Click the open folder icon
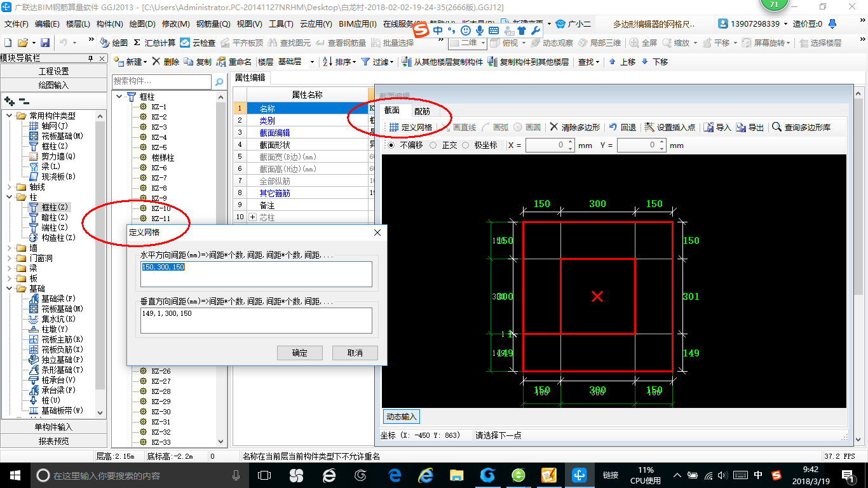The height and width of the screenshot is (488, 868). [x=23, y=43]
